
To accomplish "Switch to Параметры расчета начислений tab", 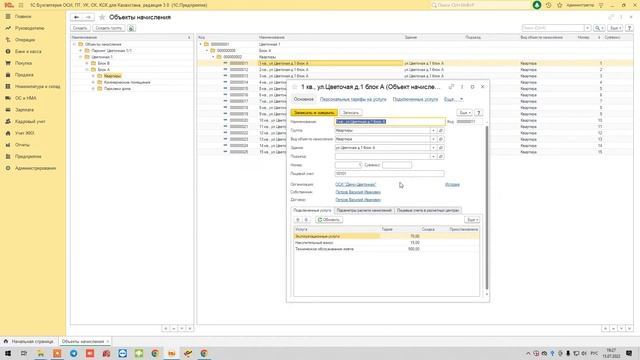I will click(364, 210).
